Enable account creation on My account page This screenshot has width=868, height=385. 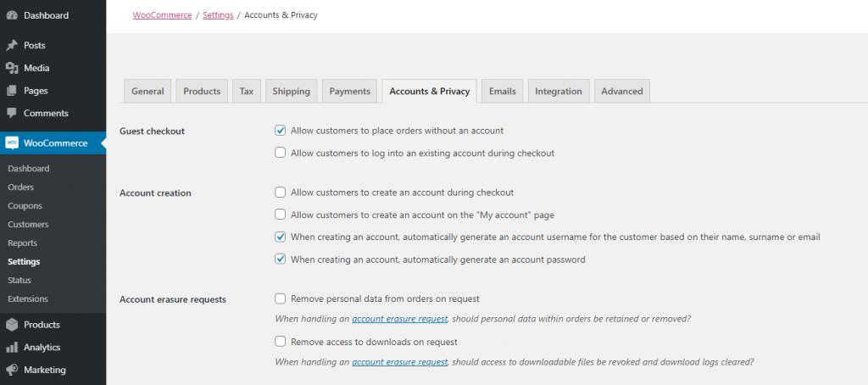(280, 215)
